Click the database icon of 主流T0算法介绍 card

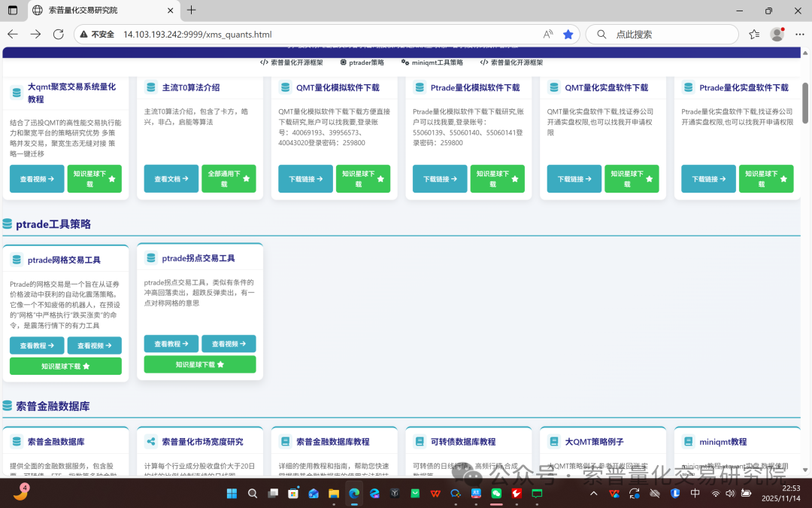tap(150, 87)
